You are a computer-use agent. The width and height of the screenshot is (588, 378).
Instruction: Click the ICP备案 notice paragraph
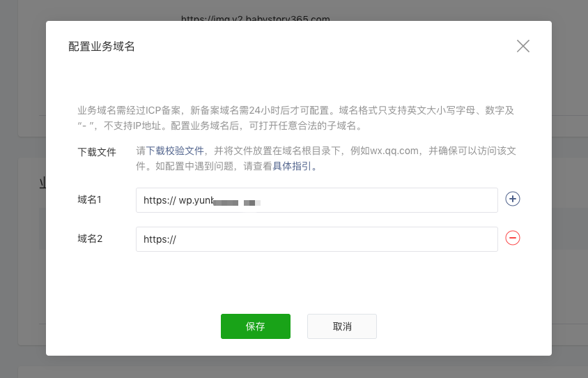[295, 118]
